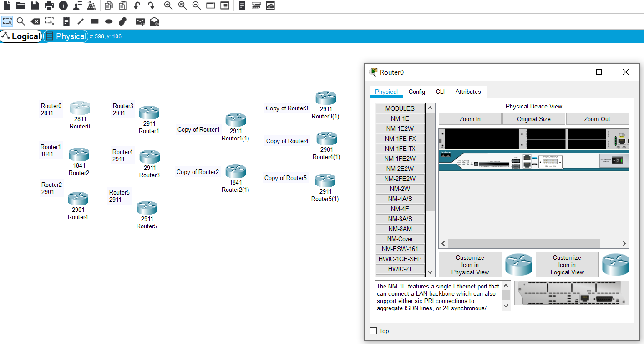Viewport: 644px width, 344px height.
Task: Toggle the Top checkbox
Action: 374,331
